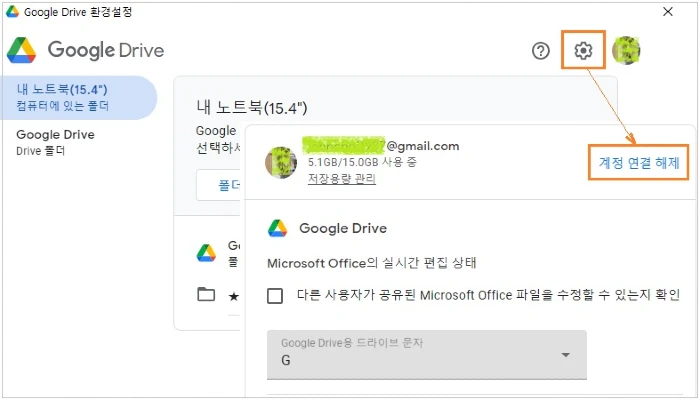Click the profile avatar in the header
Viewport: 700px width, 400px height.
(626, 50)
